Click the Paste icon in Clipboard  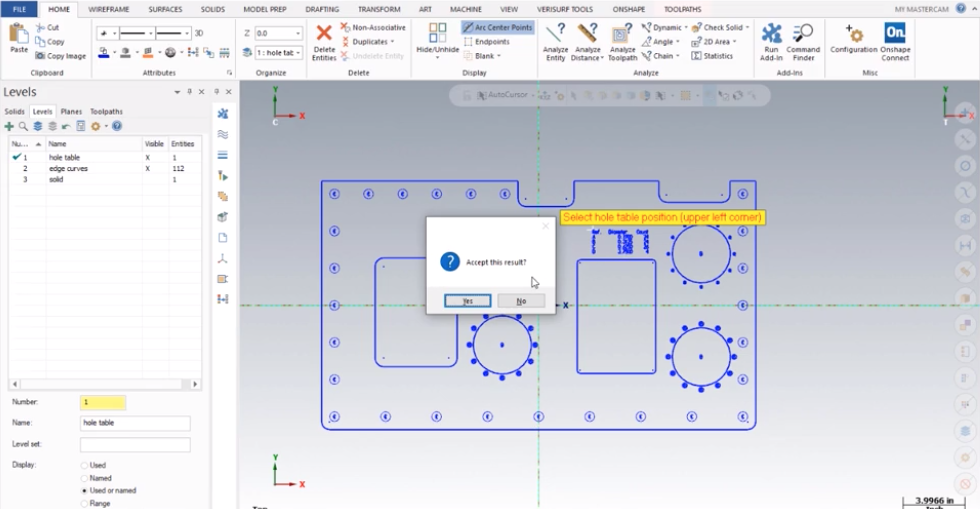click(19, 35)
